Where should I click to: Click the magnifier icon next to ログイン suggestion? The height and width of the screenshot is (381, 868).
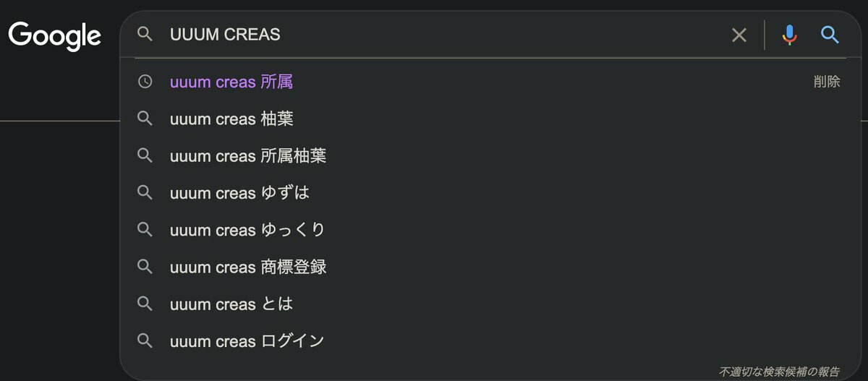click(145, 341)
